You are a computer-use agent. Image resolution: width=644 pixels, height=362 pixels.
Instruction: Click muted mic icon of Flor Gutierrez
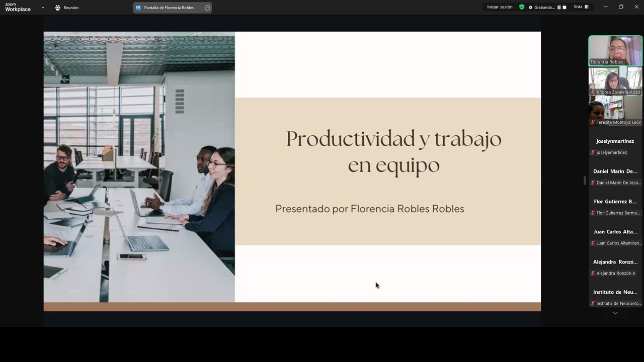[593, 213]
